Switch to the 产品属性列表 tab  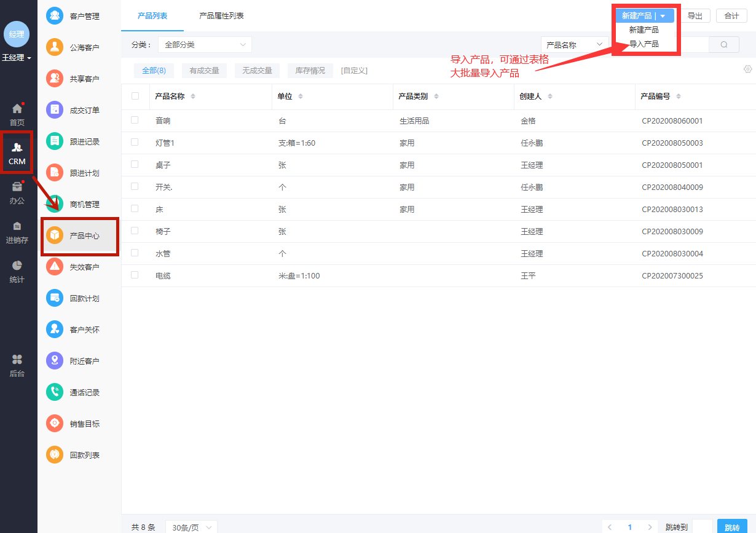coord(221,16)
